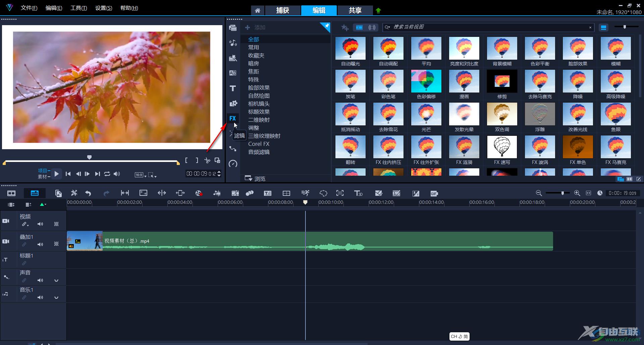644x345 pixels.
Task: Expand the 音乐1 track chevron
Action: point(56,297)
